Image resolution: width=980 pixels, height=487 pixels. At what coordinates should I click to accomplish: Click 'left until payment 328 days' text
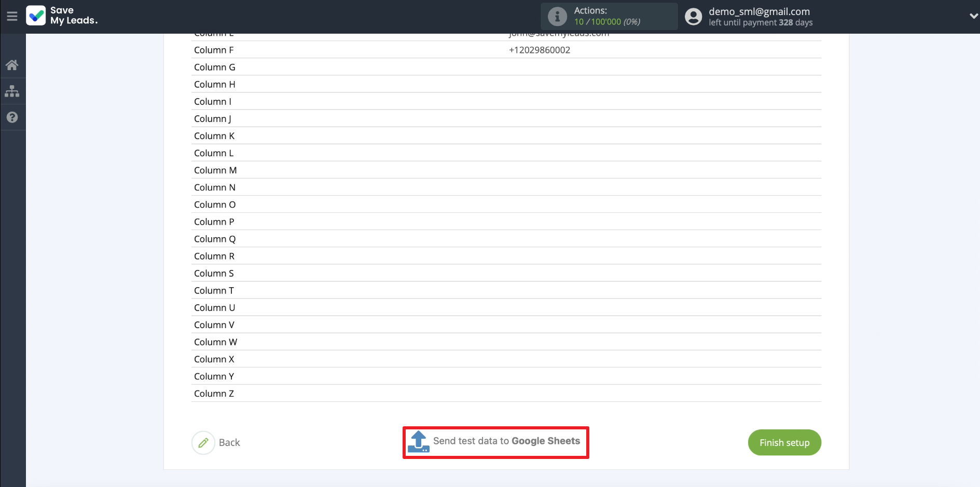(x=761, y=23)
